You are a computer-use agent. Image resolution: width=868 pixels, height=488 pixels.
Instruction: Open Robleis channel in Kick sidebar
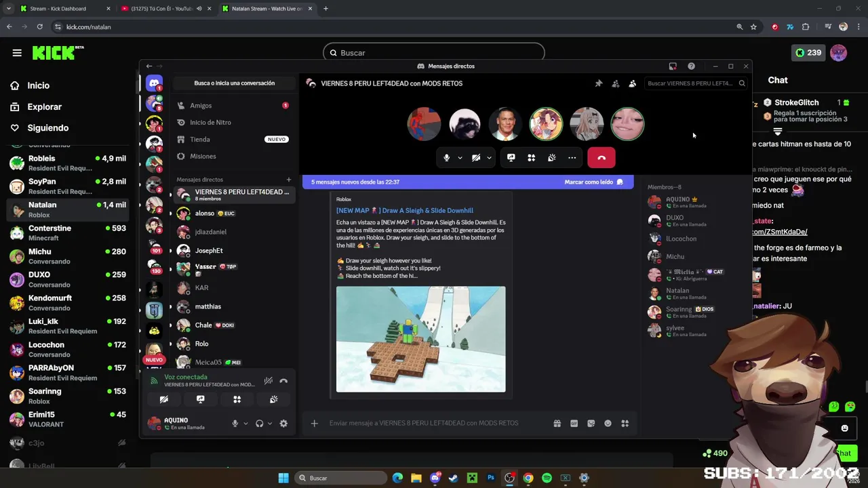coord(68,163)
